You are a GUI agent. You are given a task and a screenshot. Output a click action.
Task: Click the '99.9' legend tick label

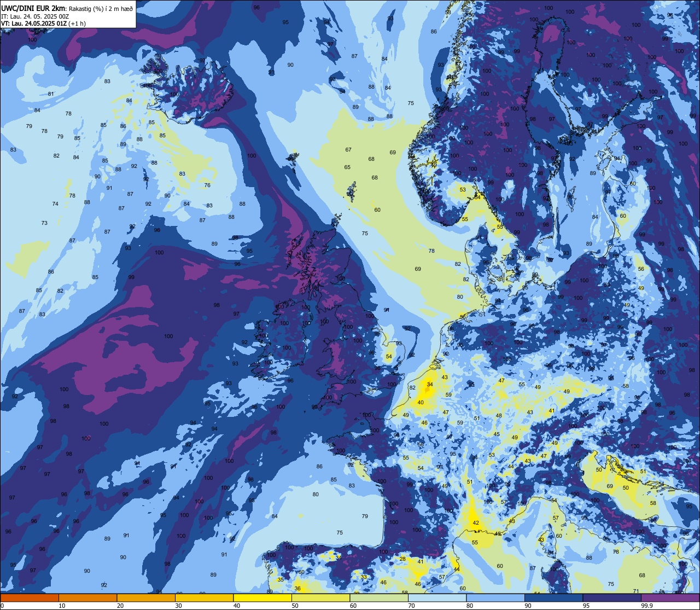pyautogui.click(x=647, y=606)
